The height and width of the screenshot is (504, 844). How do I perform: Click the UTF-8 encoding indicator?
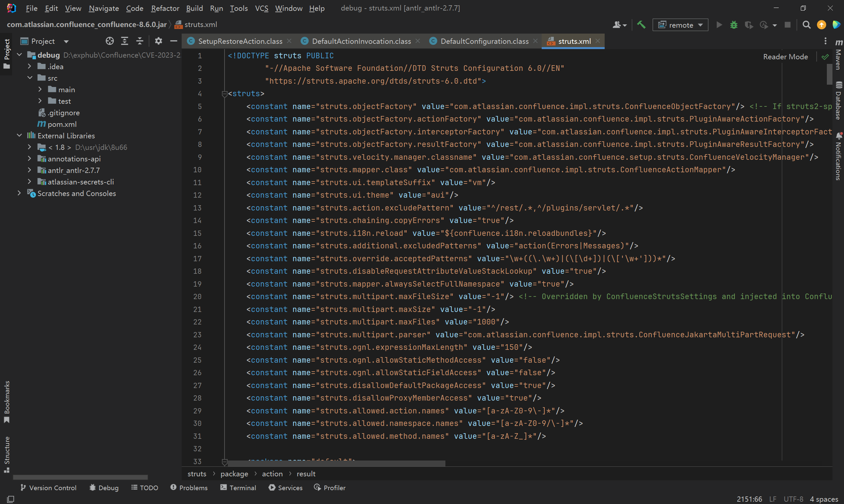tap(793, 499)
